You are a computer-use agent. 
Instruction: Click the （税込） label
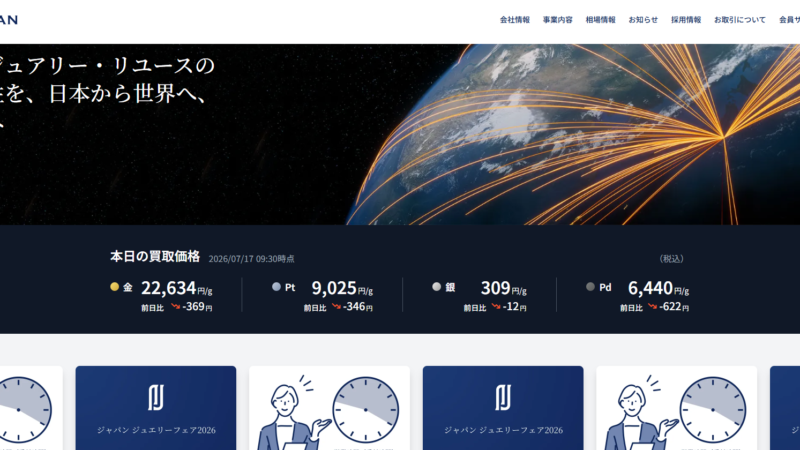click(671, 259)
